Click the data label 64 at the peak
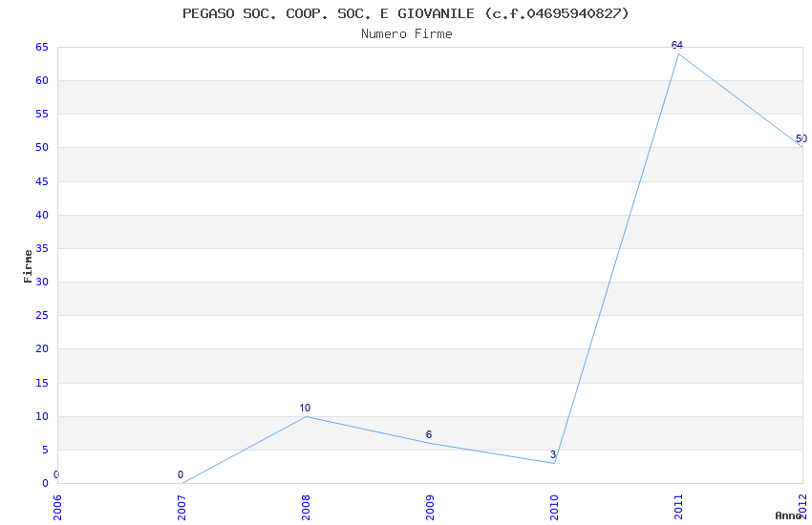The width and height of the screenshot is (812, 525). 677,45
